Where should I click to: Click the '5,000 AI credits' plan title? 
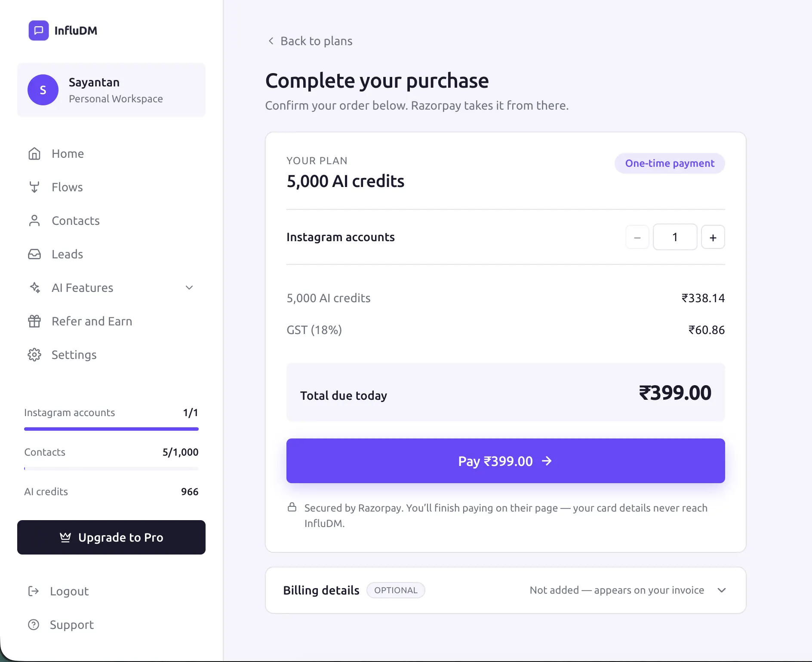[345, 181]
